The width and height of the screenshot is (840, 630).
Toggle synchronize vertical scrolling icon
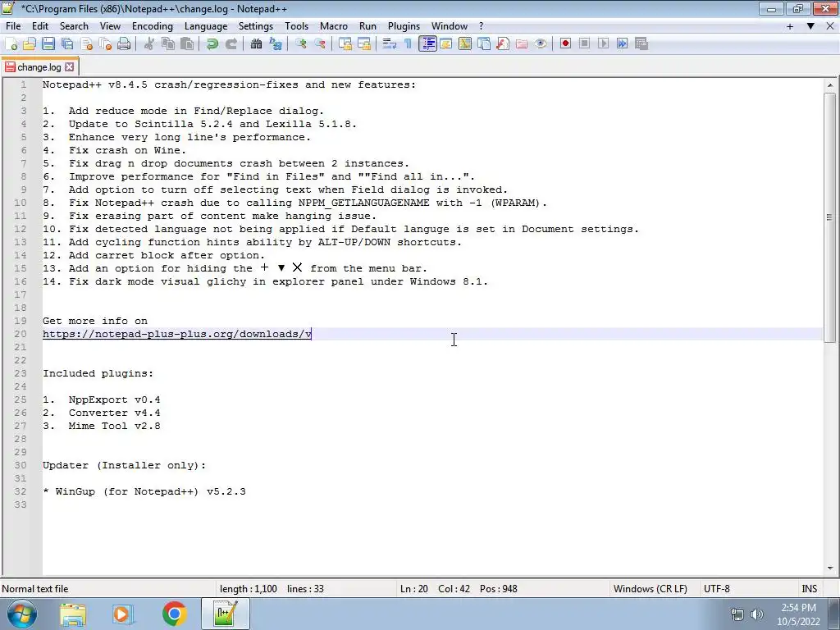coord(345,44)
